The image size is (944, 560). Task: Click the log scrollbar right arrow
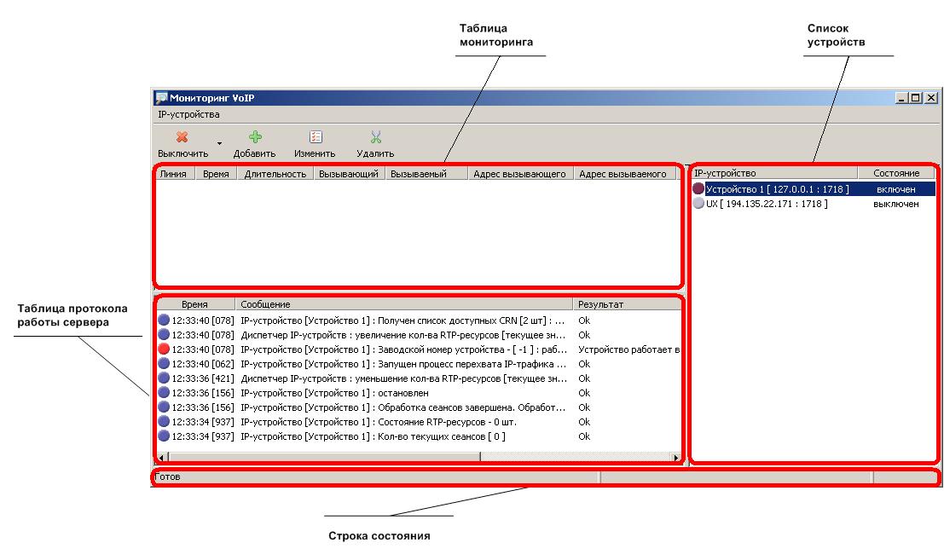pyautogui.click(x=676, y=457)
